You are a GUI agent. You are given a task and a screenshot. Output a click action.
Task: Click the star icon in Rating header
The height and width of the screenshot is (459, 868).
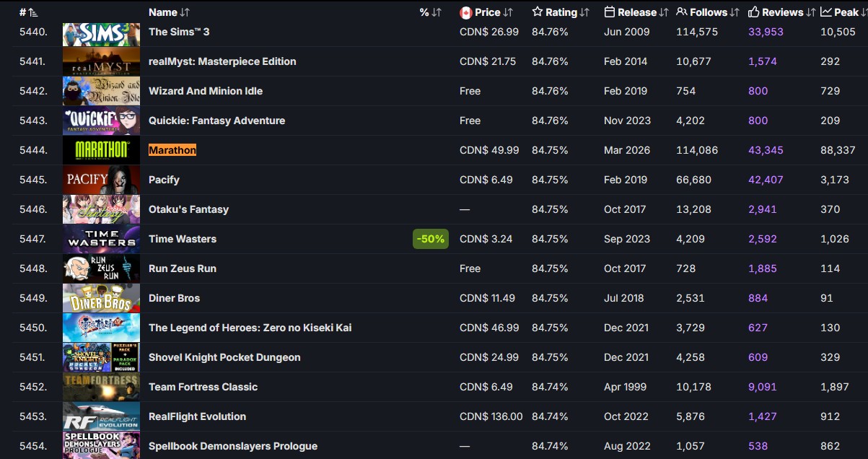point(538,12)
